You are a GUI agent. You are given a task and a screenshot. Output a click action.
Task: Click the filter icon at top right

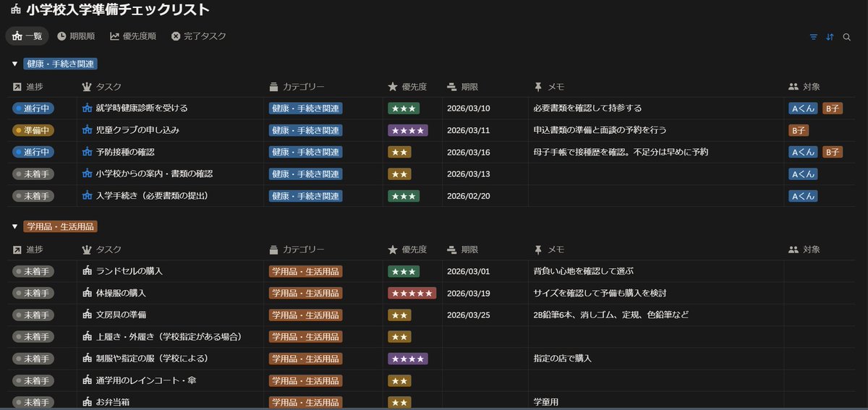[x=814, y=37]
